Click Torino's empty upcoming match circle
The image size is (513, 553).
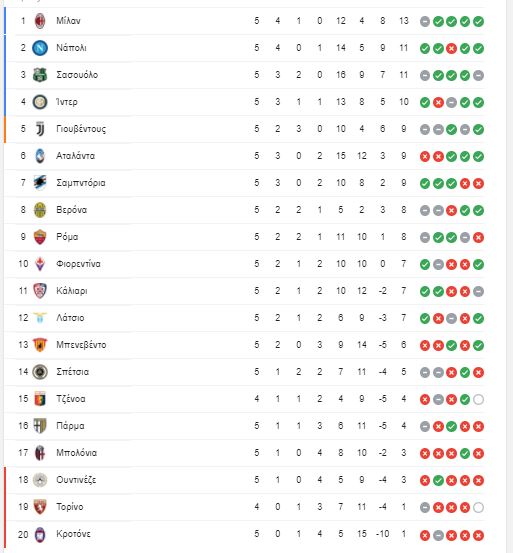478,508
